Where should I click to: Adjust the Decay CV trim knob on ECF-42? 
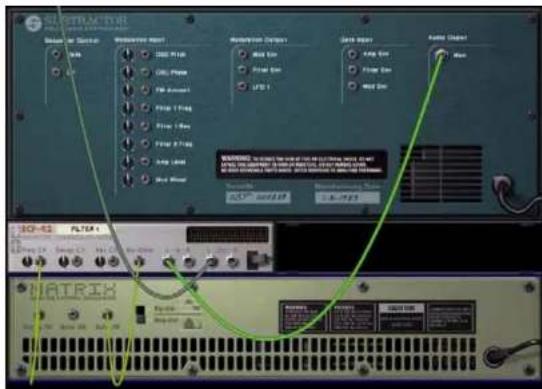[x=63, y=262]
